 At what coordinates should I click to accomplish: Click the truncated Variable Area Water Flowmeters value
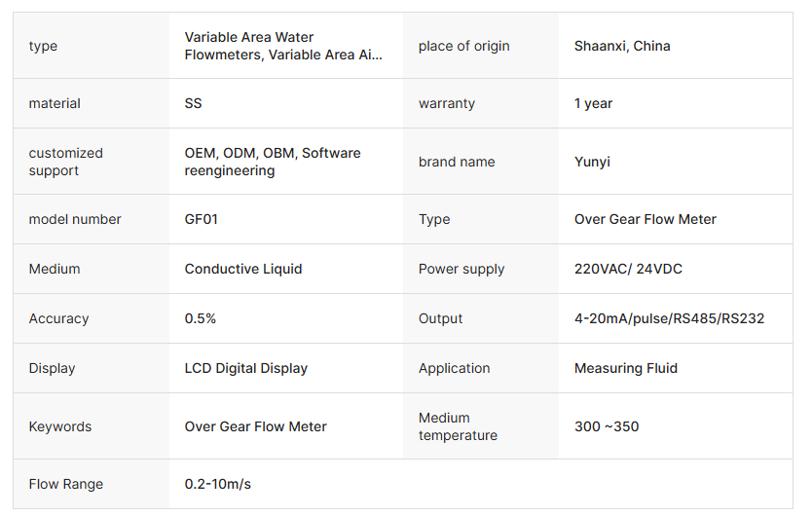click(283, 46)
